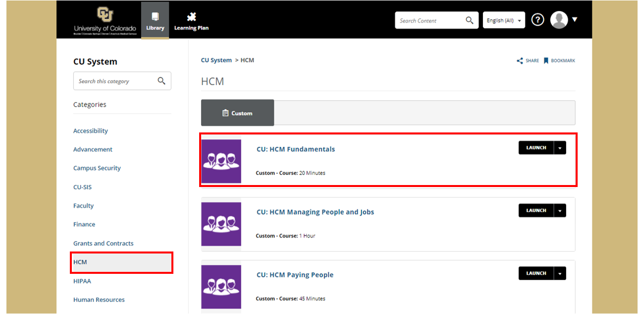
Task: Click the "45 Minutes" course duration text
Action: (312, 299)
